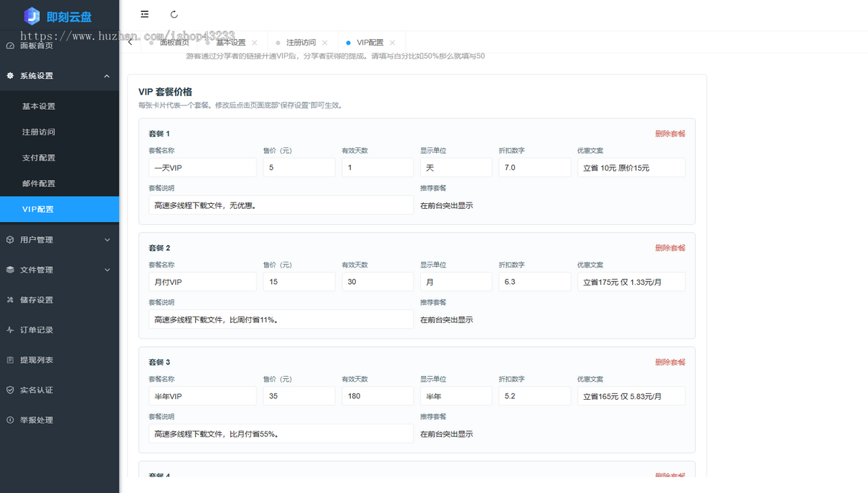This screenshot has height=493, width=868.
Task: Expand the 文件管理 sidebar group chevron
Action: (x=107, y=270)
